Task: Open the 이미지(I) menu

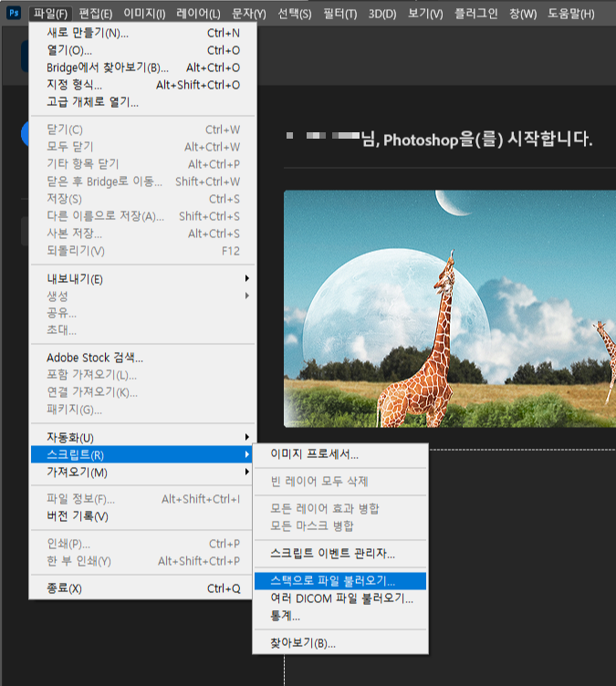Action: coord(144,14)
